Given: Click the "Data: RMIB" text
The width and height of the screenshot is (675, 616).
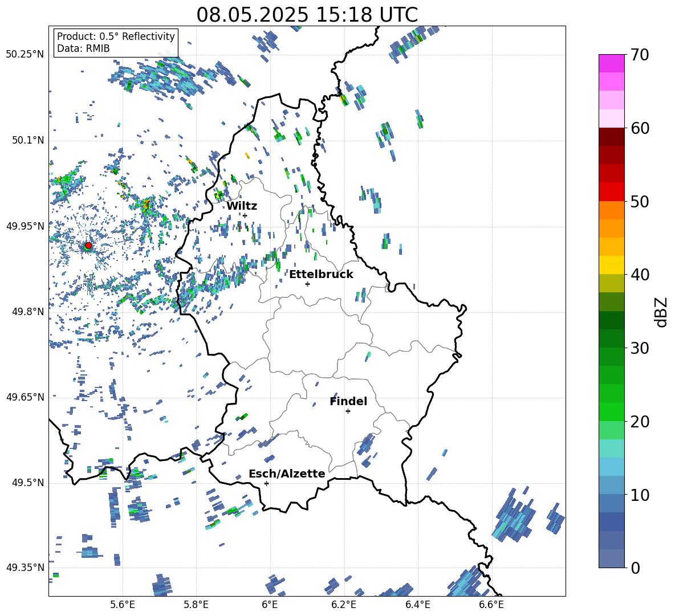Looking at the screenshot, I should point(83,48).
